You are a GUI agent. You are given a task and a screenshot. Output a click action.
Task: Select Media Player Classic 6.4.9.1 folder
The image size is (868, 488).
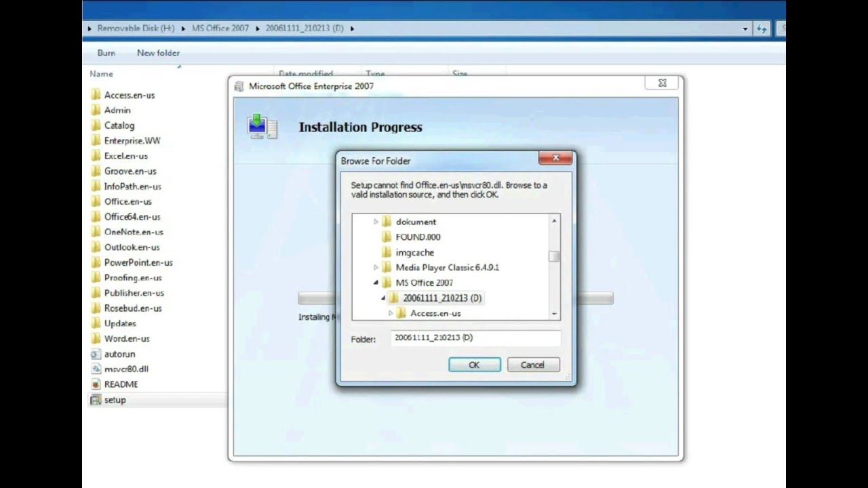pyautogui.click(x=447, y=267)
